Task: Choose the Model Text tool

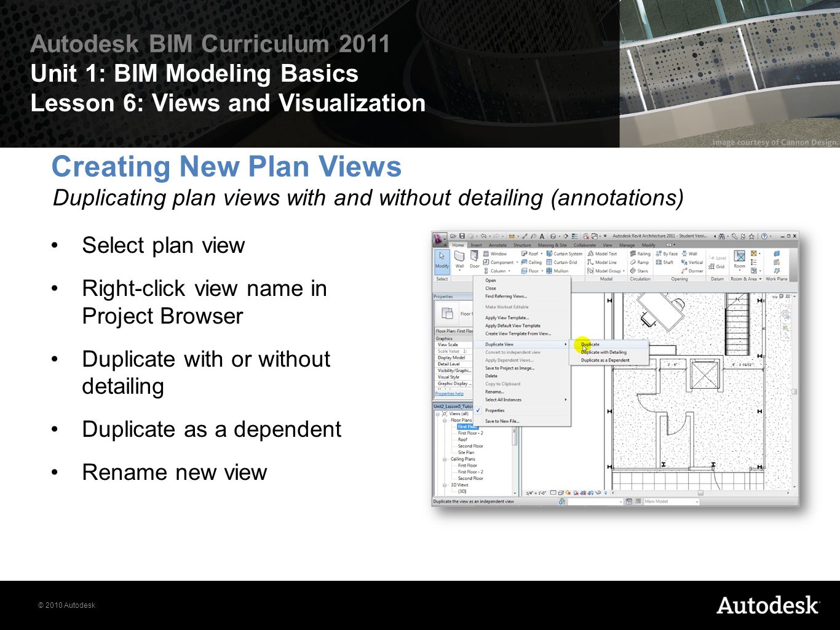Action: (602, 253)
